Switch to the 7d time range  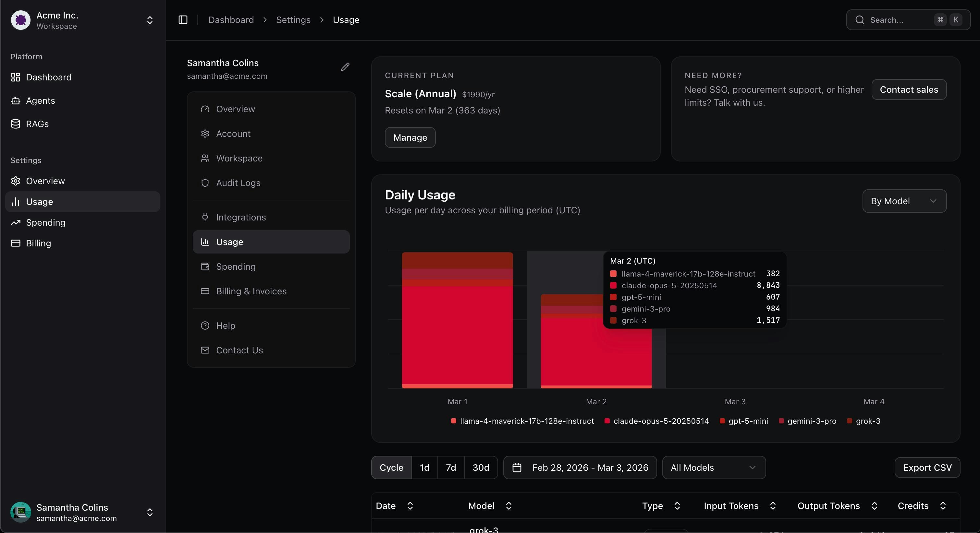[450, 467]
